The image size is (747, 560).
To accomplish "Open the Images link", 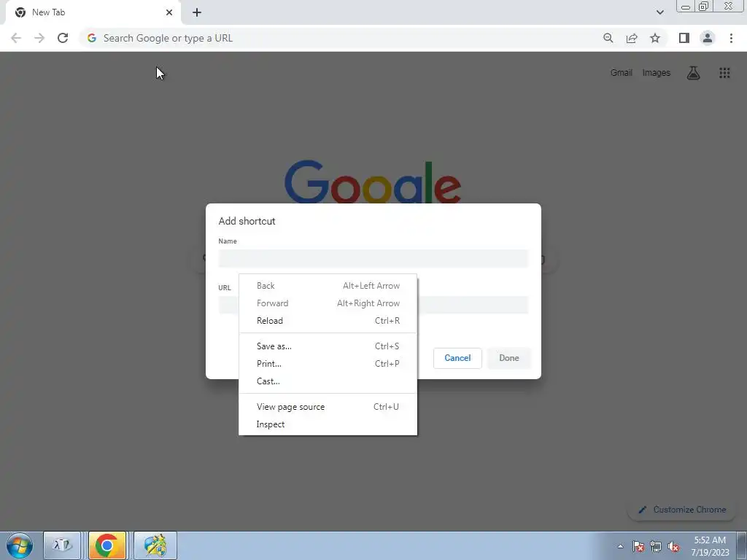I will [x=656, y=73].
